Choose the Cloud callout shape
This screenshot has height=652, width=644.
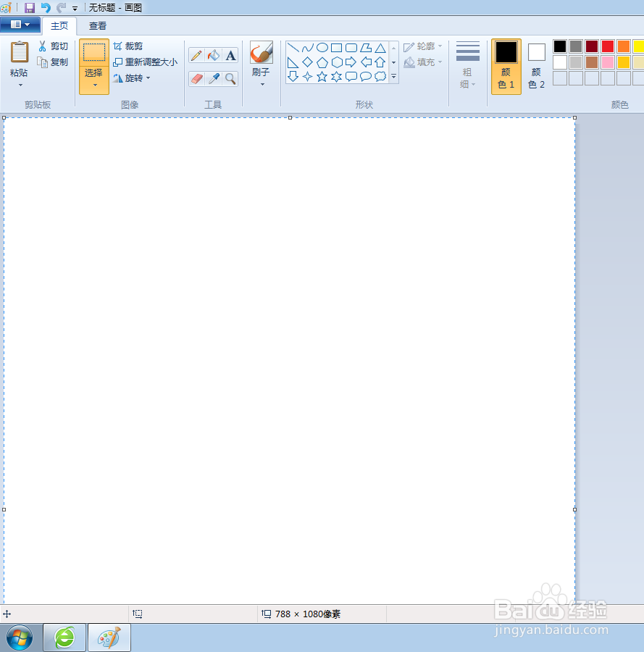(380, 77)
